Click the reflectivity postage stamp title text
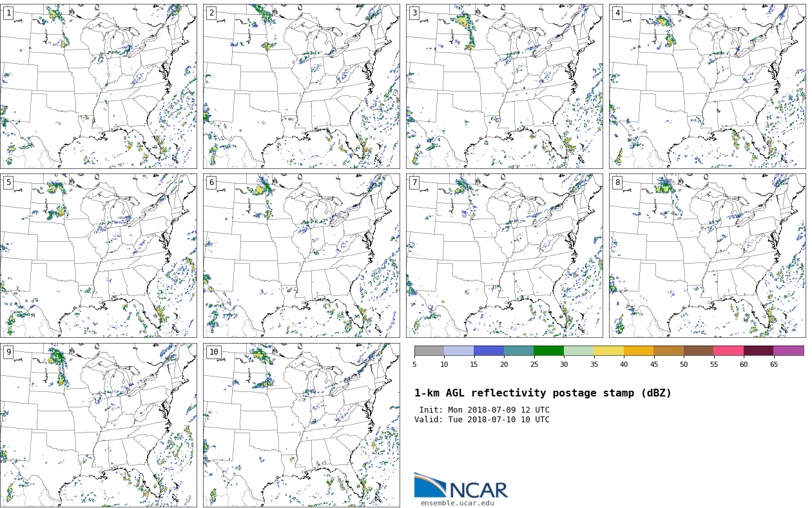812x508 pixels. (x=543, y=393)
